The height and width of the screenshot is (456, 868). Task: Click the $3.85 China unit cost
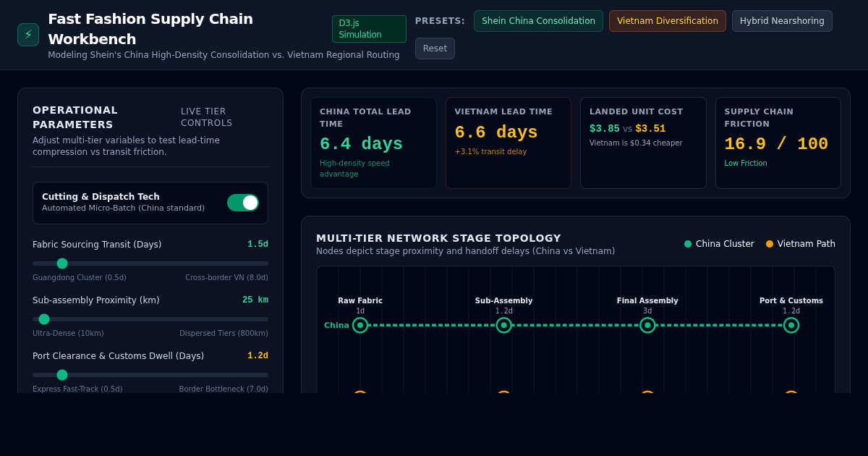pos(605,129)
